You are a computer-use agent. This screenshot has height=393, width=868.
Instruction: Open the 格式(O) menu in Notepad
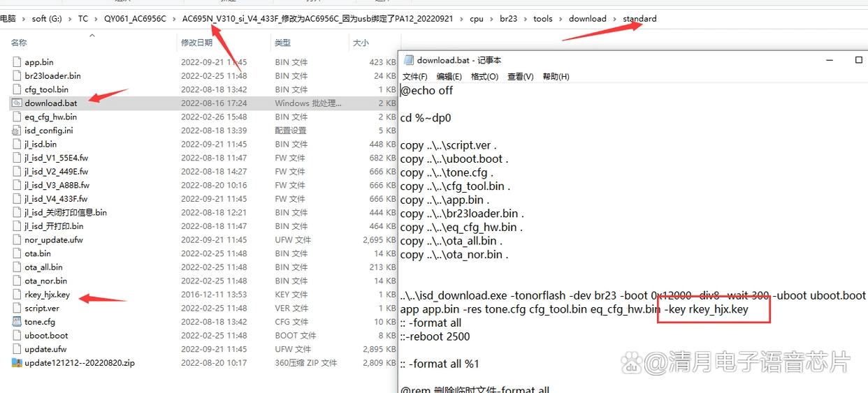pyautogui.click(x=484, y=77)
